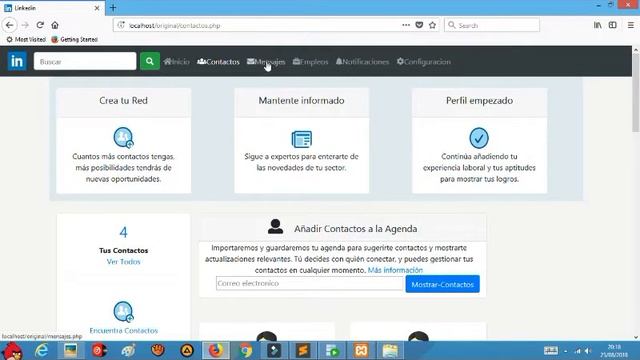Click the browser Back arrow

[x=10, y=25]
